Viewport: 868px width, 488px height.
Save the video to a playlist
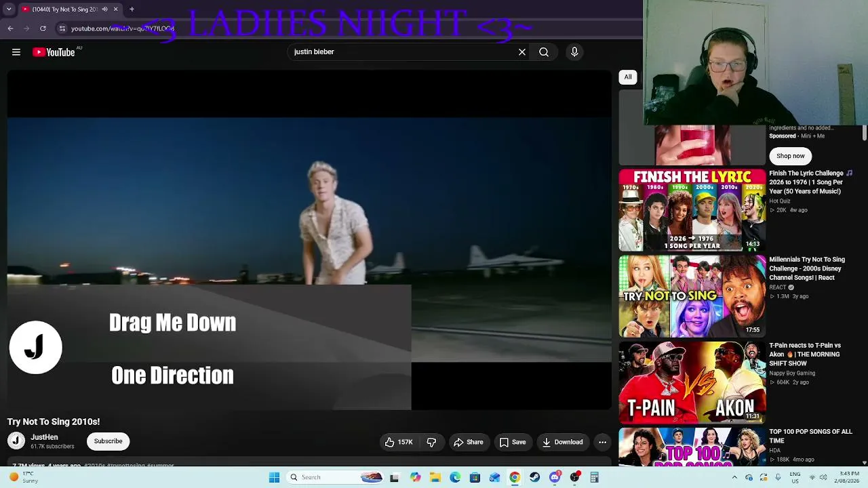click(x=512, y=442)
